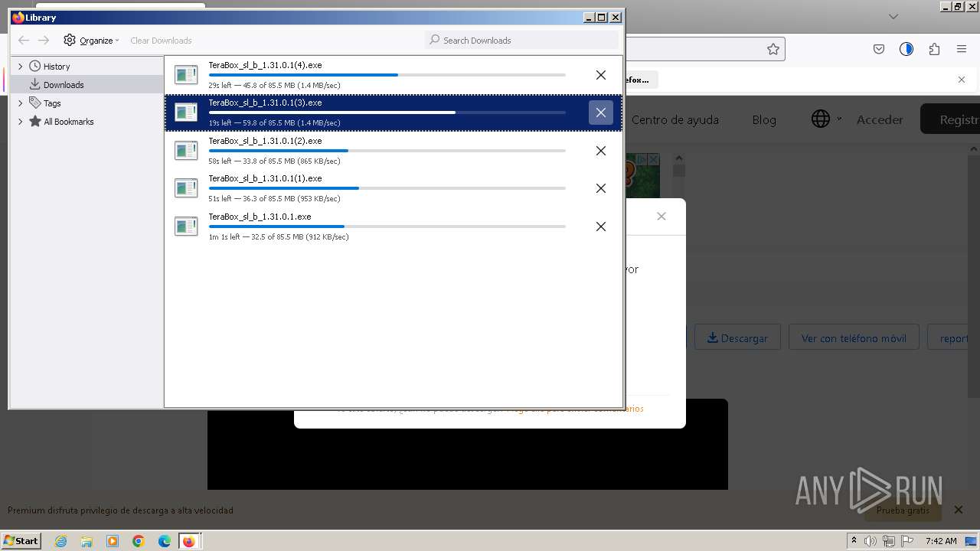Click progress bar of TeraBox_sl_b_1.31.0.1(4).exe
980x551 pixels.
pos(387,75)
